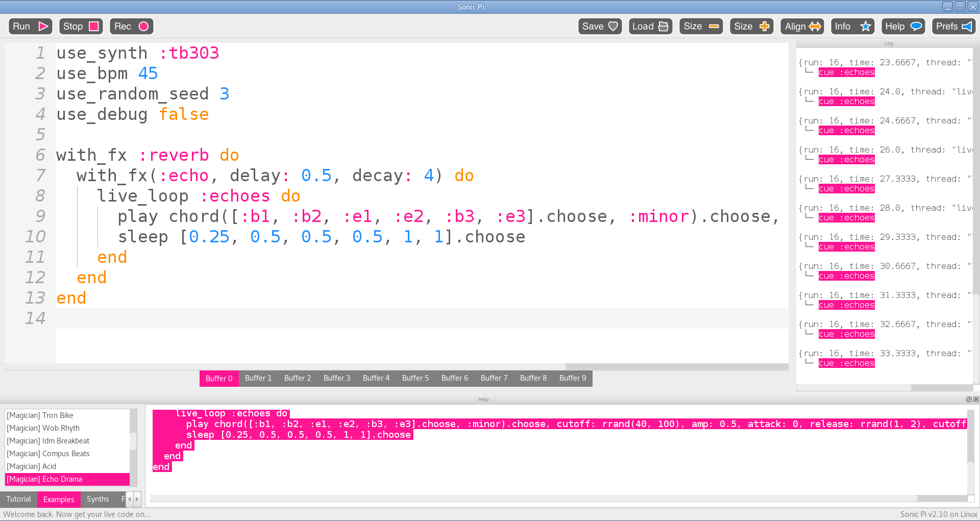This screenshot has width=980, height=521.
Task: Click the cue :echoes at time 33.3333
Action: [846, 363]
